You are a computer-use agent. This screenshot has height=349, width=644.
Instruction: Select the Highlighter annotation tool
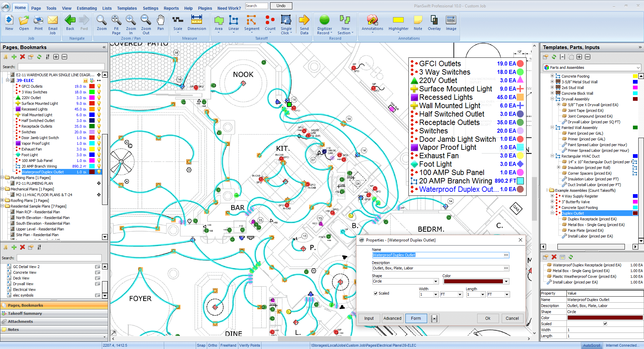[x=398, y=24]
